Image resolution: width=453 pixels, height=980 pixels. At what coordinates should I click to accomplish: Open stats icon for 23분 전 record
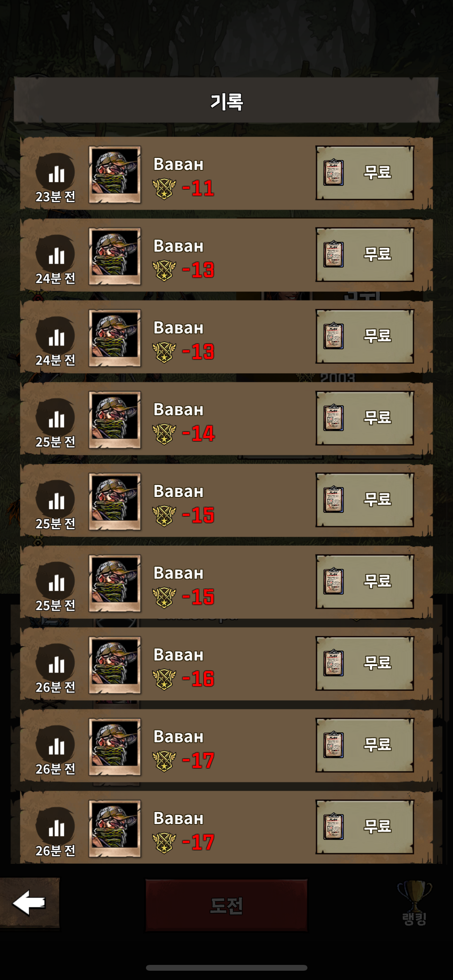pyautogui.click(x=55, y=172)
